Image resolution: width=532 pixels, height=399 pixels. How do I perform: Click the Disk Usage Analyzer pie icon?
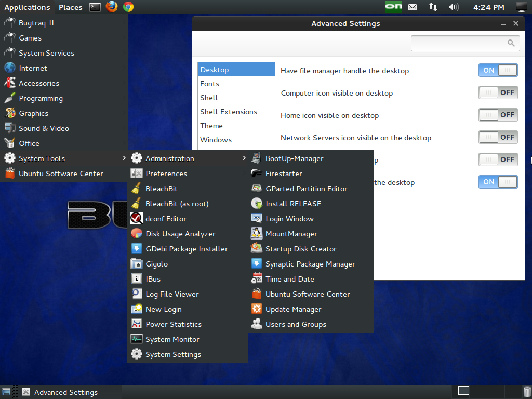[137, 234]
